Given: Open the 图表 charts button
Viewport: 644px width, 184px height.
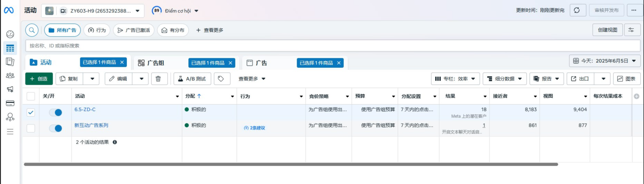Looking at the screenshot, I should tap(626, 79).
